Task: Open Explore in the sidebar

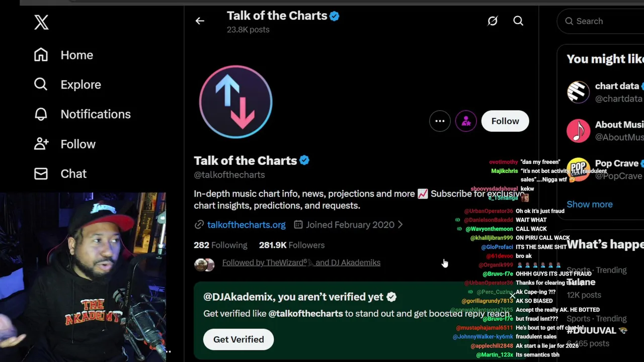Action: [80, 84]
